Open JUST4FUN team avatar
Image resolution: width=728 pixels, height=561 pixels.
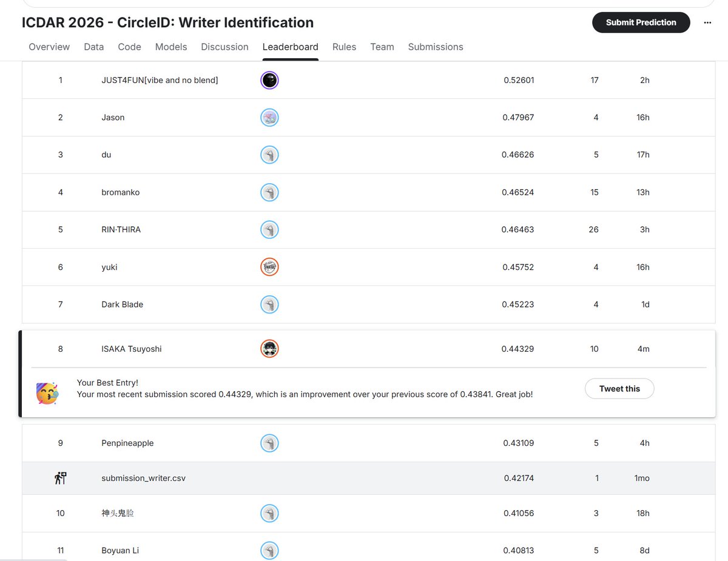[x=269, y=80]
